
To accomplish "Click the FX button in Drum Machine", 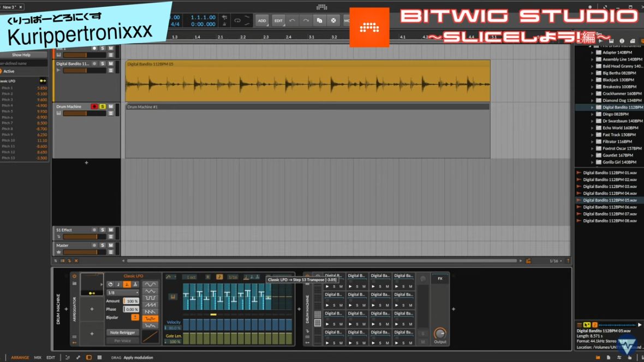I will click(x=440, y=279).
